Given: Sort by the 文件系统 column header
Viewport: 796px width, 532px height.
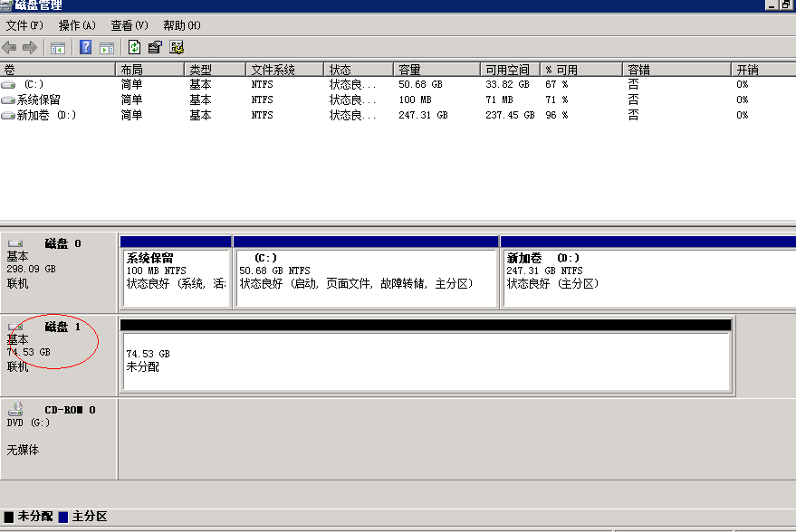Looking at the screenshot, I should point(284,70).
